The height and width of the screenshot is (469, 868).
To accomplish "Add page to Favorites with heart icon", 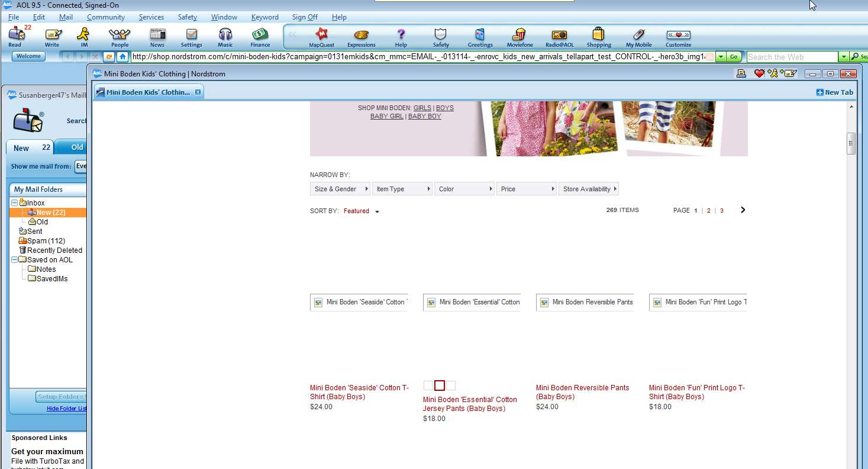I will point(759,73).
